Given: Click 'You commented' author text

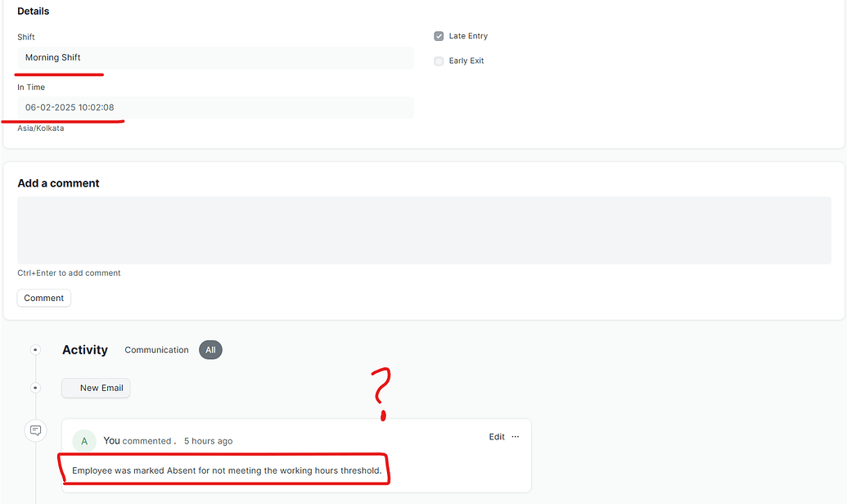Looking at the screenshot, I should [137, 441].
